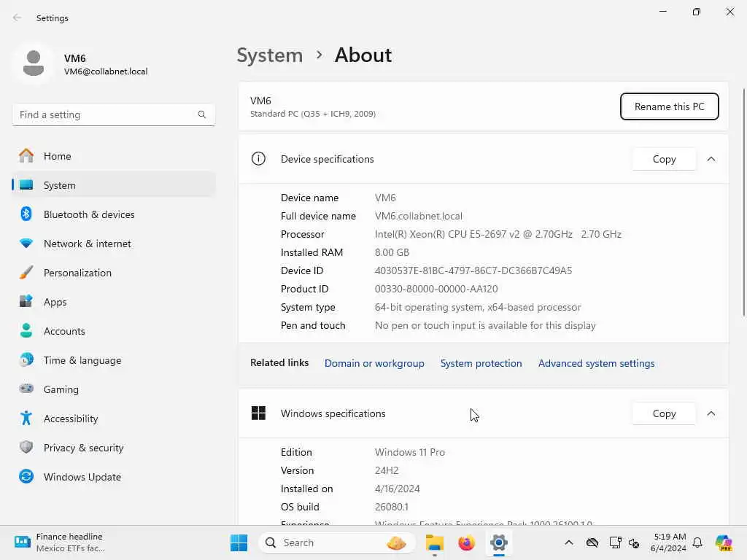The image size is (747, 560).
Task: Open Domain or workgroup link
Action: click(374, 363)
